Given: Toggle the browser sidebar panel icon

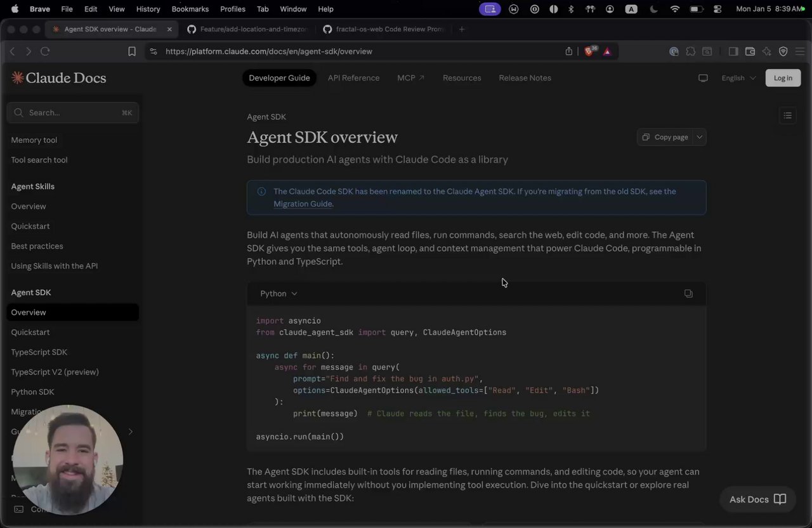Looking at the screenshot, I should click(733, 51).
